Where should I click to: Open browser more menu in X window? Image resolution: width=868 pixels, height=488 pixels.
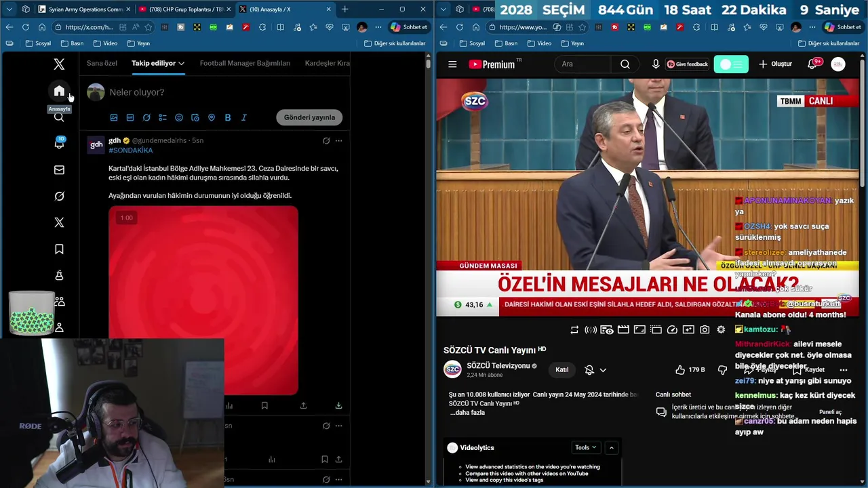coord(378,27)
